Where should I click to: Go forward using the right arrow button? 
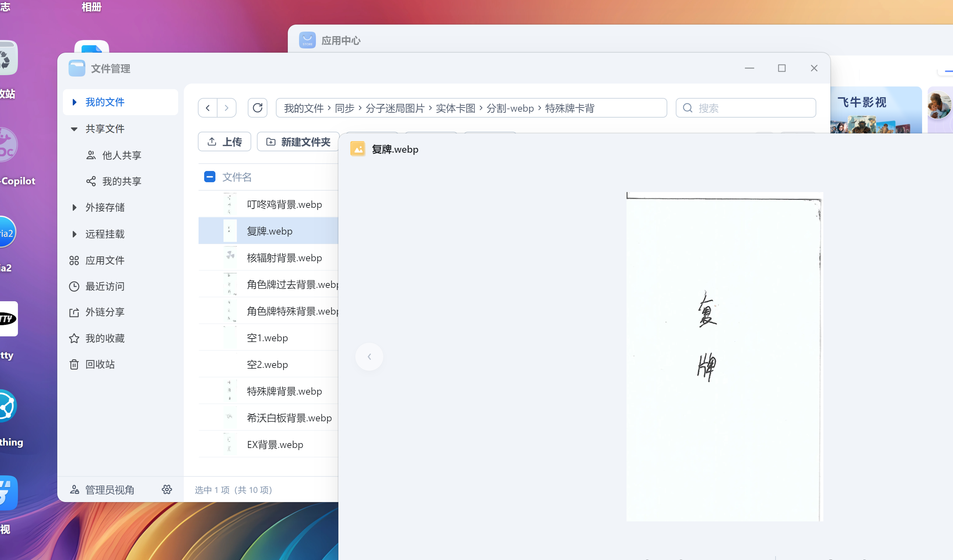tap(227, 108)
